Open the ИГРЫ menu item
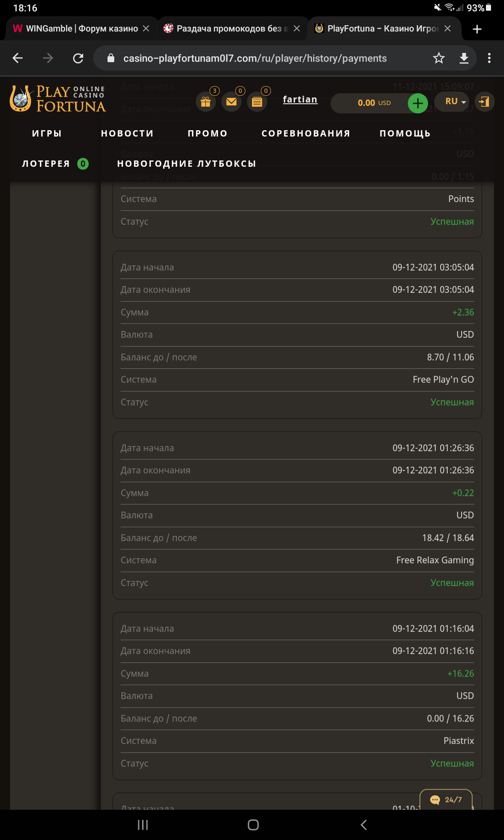Image resolution: width=504 pixels, height=840 pixels. pyautogui.click(x=47, y=134)
